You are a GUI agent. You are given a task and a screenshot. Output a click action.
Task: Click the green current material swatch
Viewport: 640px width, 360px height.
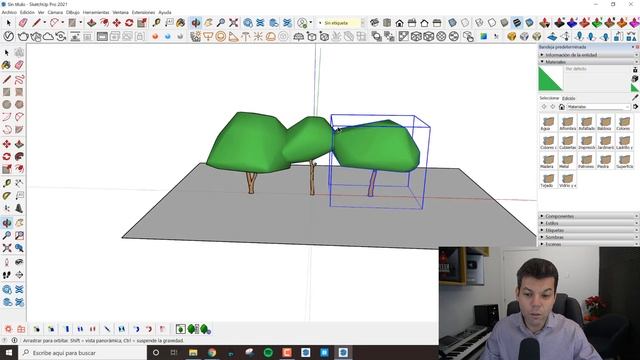pyautogui.click(x=551, y=79)
